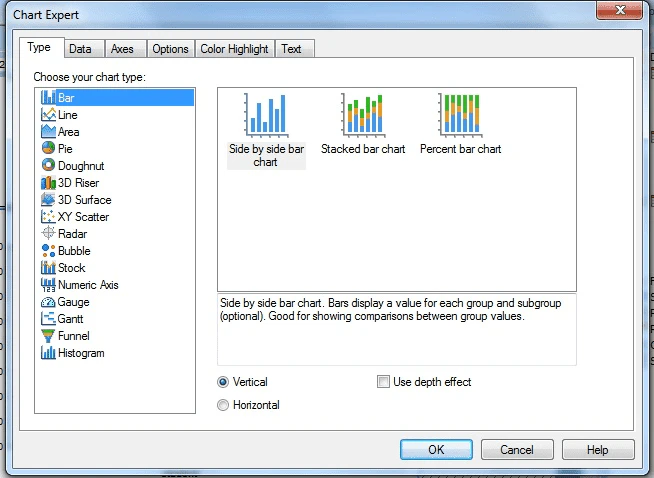This screenshot has height=478, width=654.
Task: Click the 'XY Scatter' list entry text
Action: [83, 217]
